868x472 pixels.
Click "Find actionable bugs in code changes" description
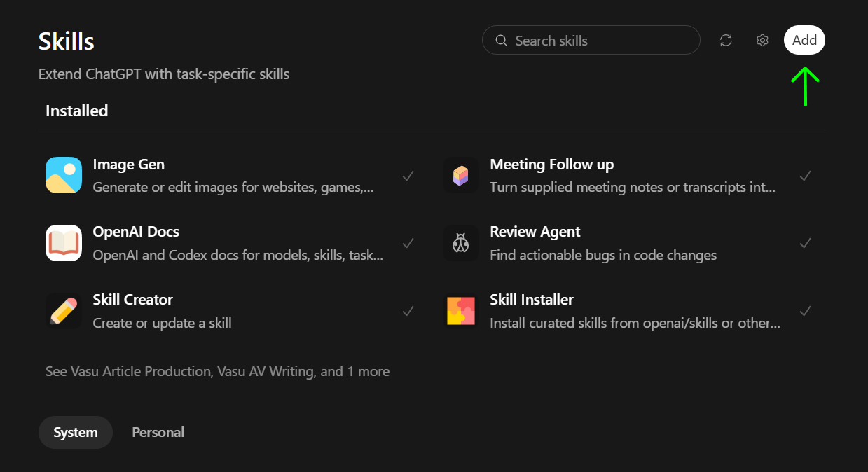coord(603,255)
